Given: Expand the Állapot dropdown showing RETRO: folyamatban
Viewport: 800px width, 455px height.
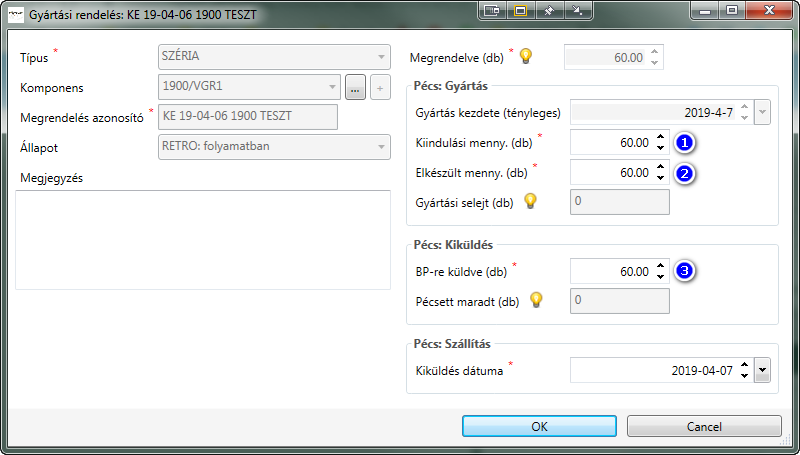Looking at the screenshot, I should 381,147.
